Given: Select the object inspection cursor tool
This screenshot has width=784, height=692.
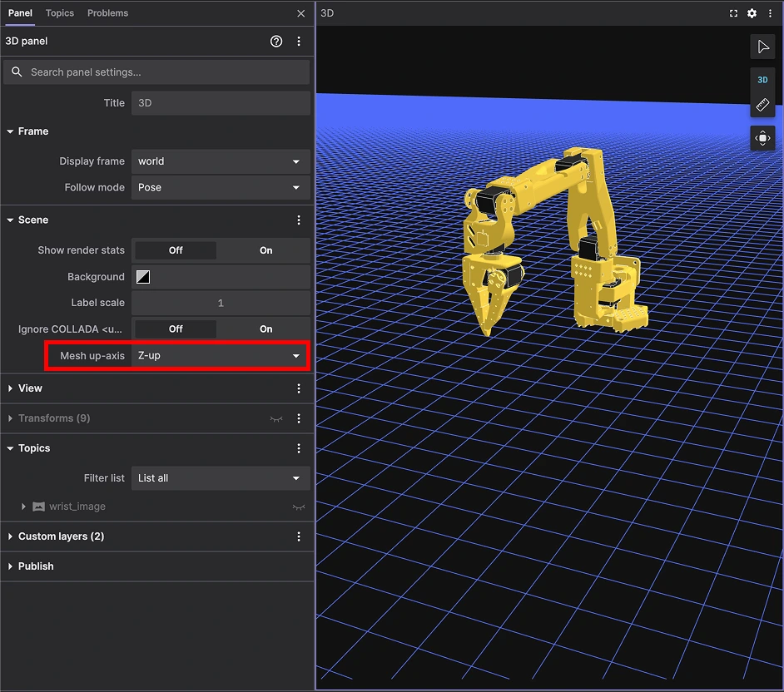Looking at the screenshot, I should 762,47.
